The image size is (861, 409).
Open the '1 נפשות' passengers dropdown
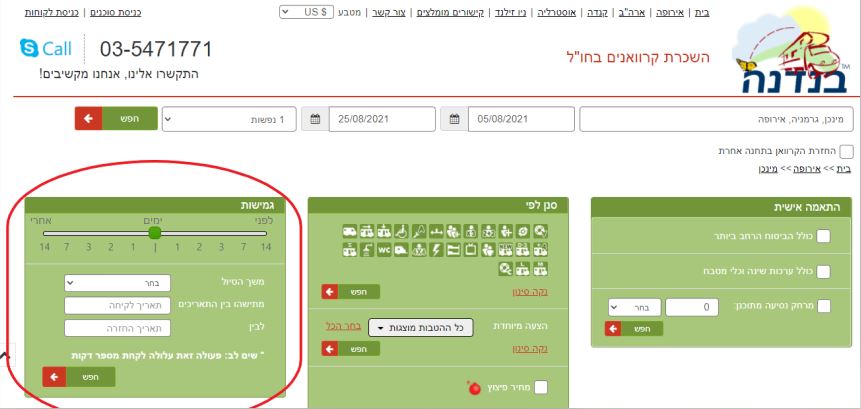tap(229, 119)
